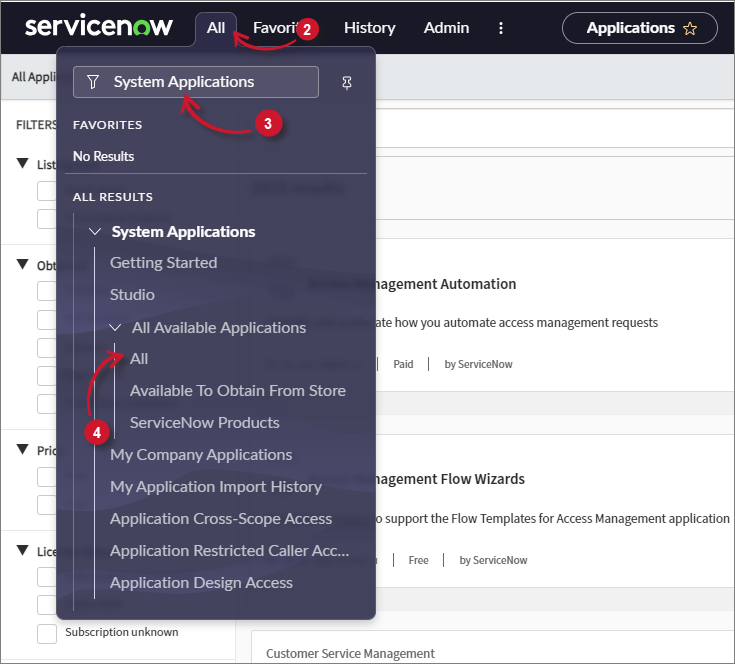Open Access Management Flow Wizards app title
735x664 pixels.
coord(450,479)
